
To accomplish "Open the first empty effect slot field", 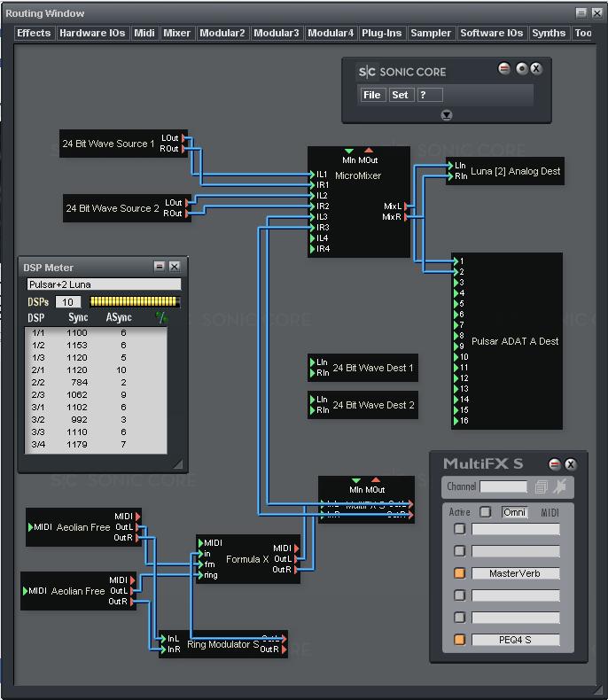I will point(516,529).
